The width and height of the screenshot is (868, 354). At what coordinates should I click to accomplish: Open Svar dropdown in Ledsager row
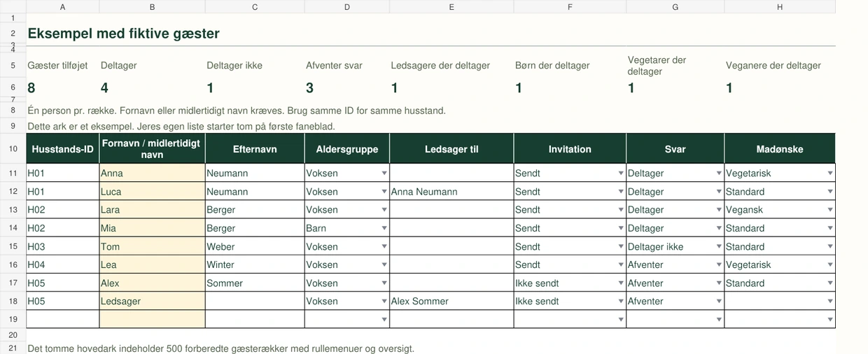pyautogui.click(x=718, y=302)
